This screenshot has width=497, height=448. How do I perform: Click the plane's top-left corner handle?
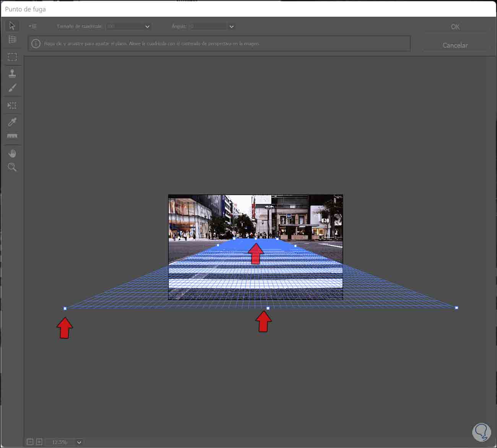point(234,239)
